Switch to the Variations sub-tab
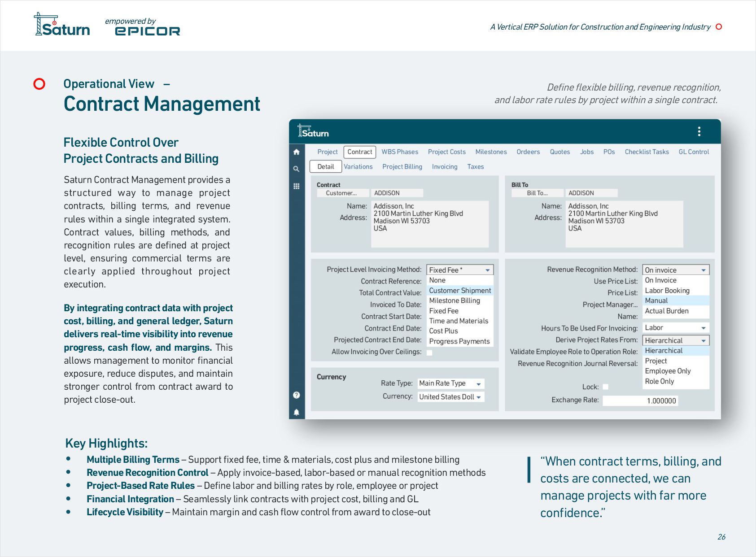 coord(358,167)
